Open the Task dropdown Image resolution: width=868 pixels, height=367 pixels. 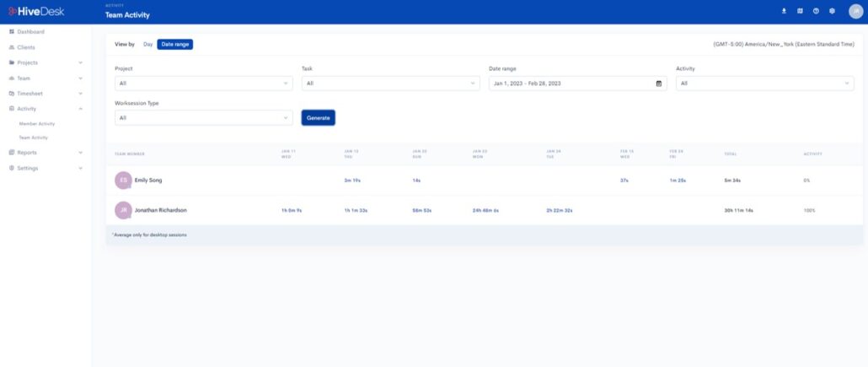tap(391, 84)
